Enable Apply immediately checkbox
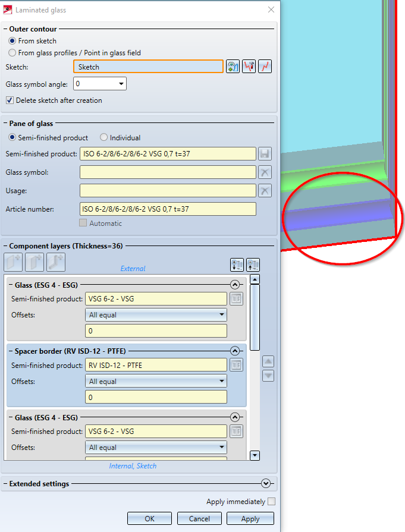The height and width of the screenshot is (532, 405). pos(272,502)
